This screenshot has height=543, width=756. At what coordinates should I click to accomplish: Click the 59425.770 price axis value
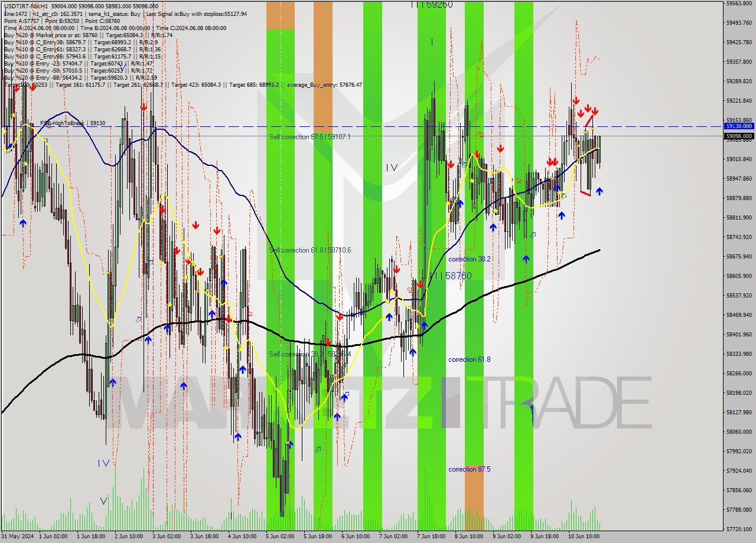click(739, 42)
